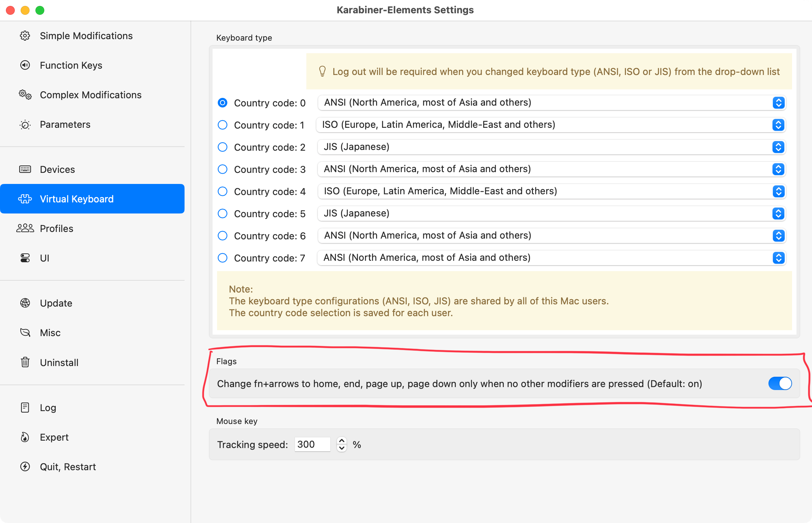Click the Profiles people icon

coord(25,229)
